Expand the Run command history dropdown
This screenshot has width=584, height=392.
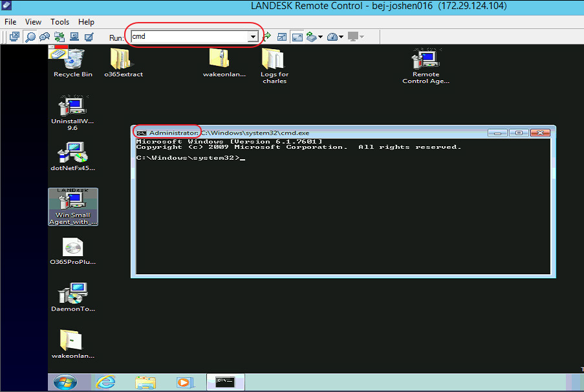pos(254,37)
